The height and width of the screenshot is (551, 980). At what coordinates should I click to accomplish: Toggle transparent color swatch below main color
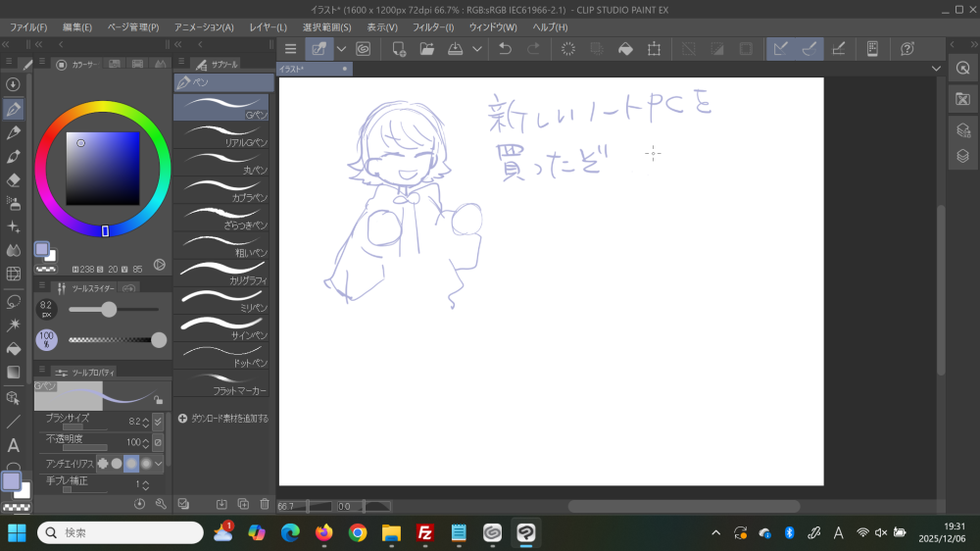(x=17, y=508)
